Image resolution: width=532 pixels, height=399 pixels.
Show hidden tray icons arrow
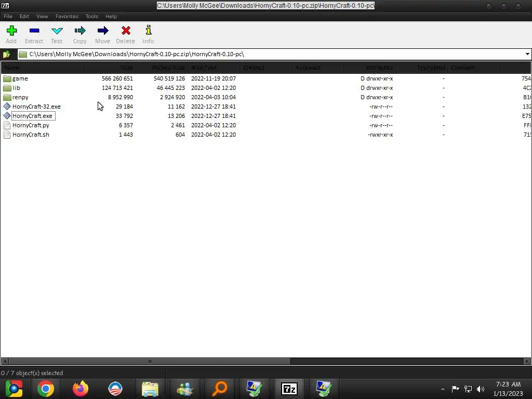(443, 389)
